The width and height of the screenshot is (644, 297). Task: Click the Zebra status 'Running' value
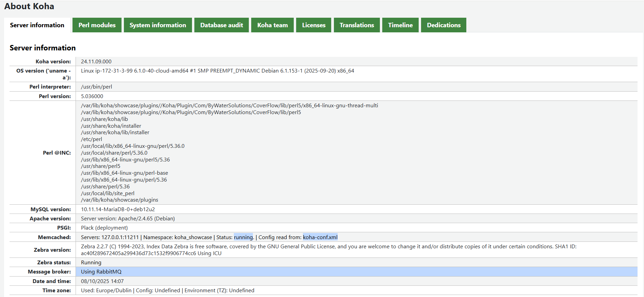tap(91, 263)
